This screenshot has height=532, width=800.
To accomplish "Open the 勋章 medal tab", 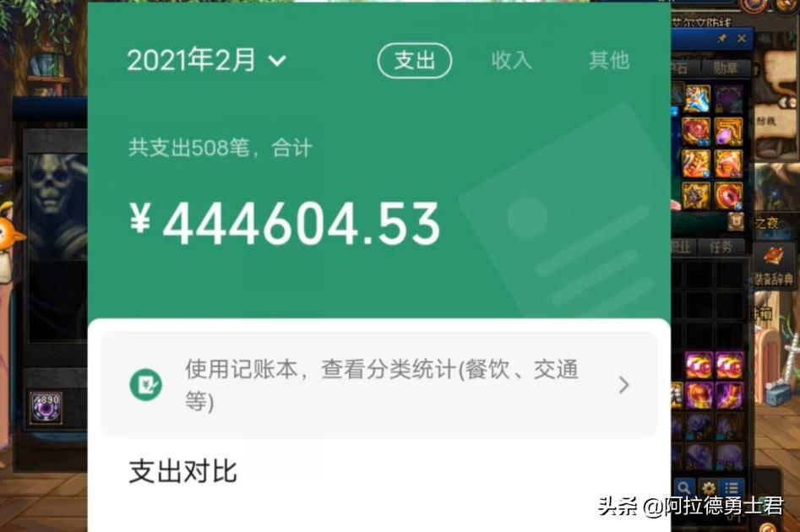I will [x=725, y=68].
